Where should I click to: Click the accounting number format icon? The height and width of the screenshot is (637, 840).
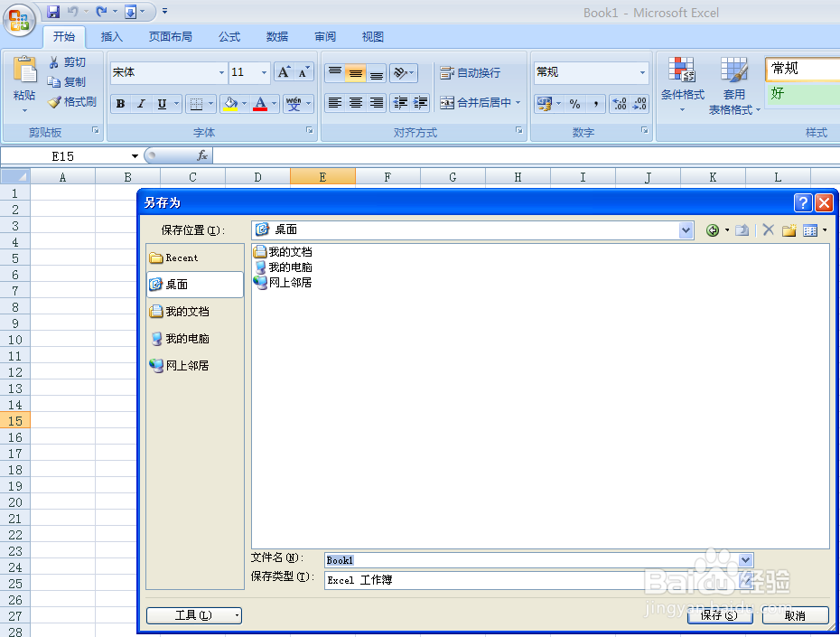tap(545, 103)
